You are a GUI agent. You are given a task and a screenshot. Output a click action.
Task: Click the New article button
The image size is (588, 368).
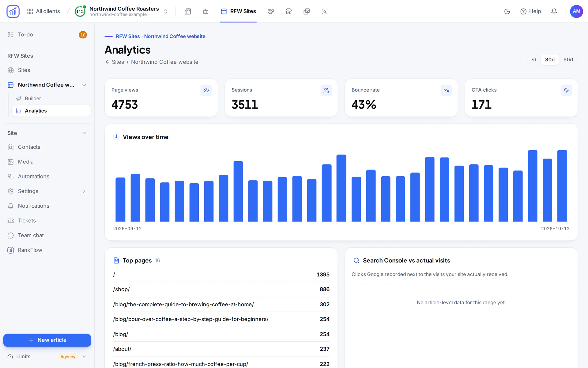click(47, 340)
